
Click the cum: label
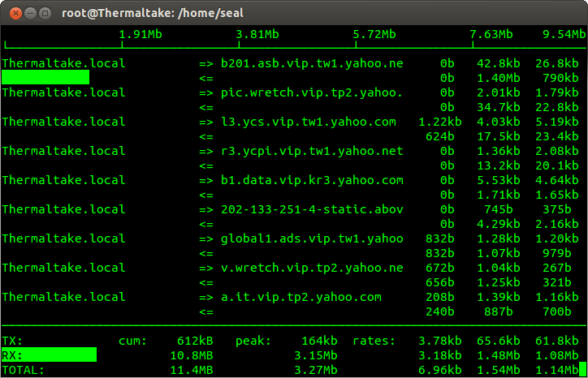coord(132,341)
